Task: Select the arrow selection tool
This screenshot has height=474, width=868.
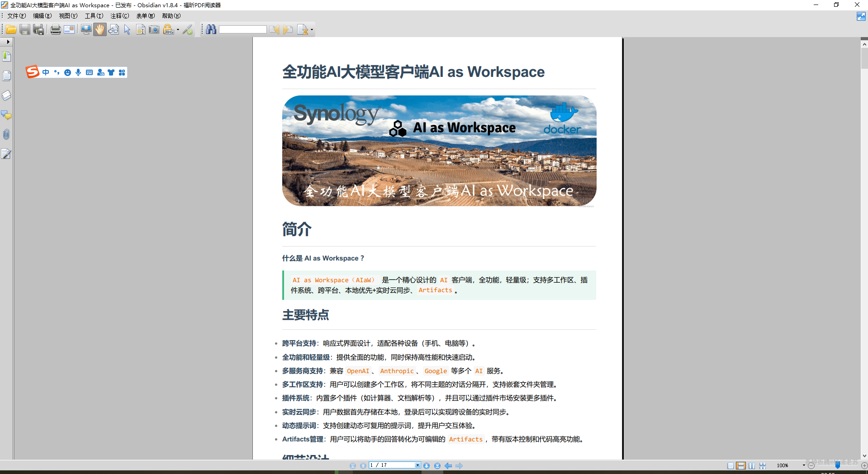Action: point(127,30)
